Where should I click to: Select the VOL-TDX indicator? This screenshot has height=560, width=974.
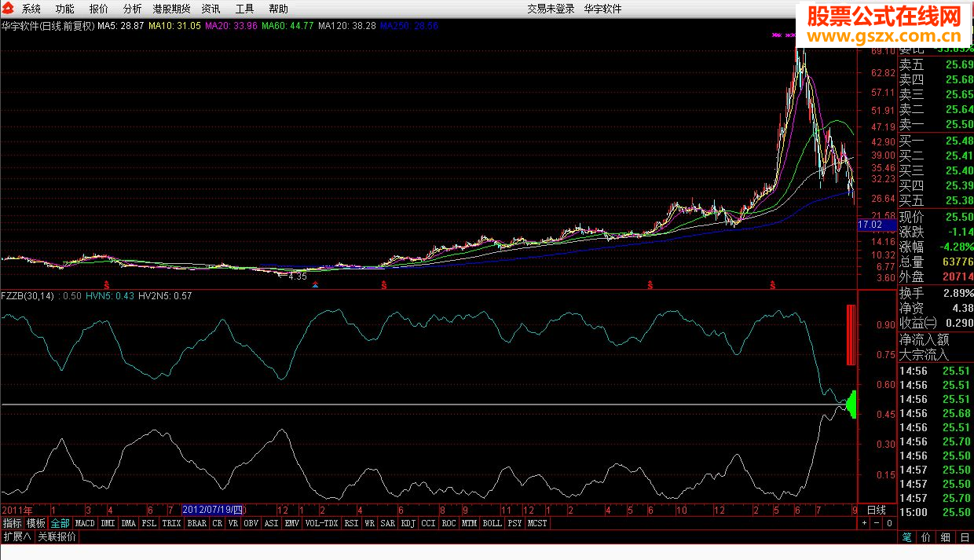point(321,523)
